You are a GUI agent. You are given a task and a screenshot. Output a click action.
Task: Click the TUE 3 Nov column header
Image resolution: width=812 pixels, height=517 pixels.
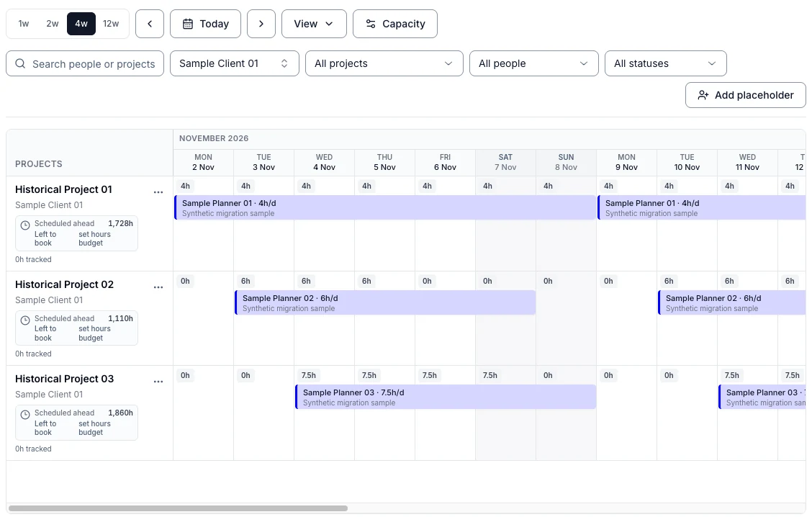(263, 162)
